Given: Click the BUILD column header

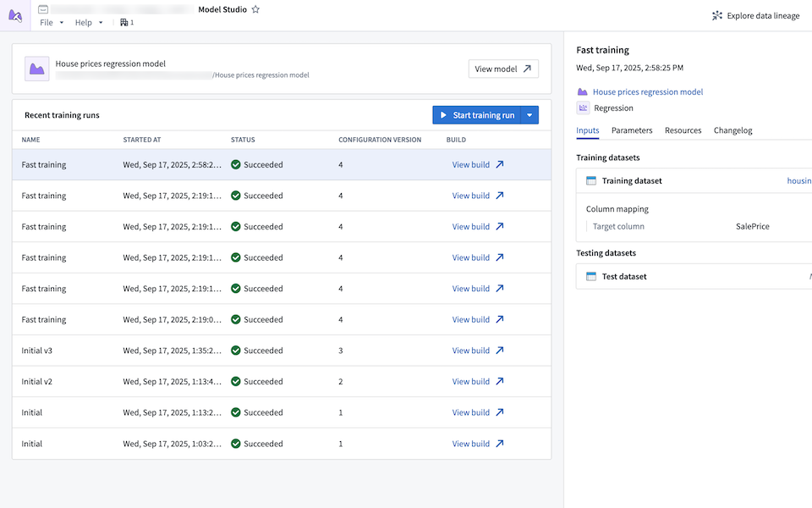Looking at the screenshot, I should coord(456,140).
